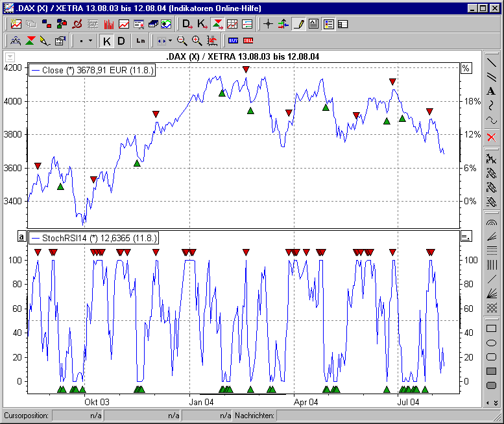Image resolution: width=504 pixels, height=424 pixels.
Task: Click the StochRSI14 indicator legend label
Action: 94,238
